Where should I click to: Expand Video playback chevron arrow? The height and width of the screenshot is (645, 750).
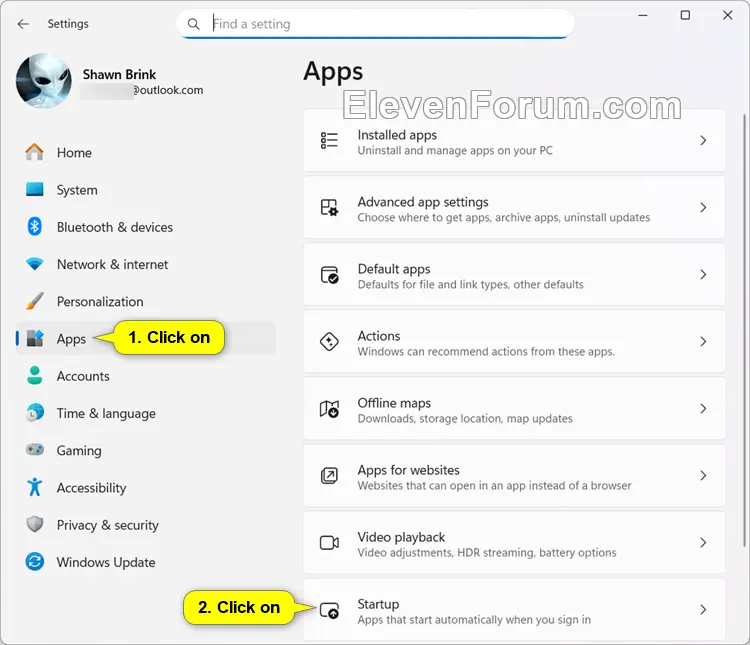click(703, 543)
